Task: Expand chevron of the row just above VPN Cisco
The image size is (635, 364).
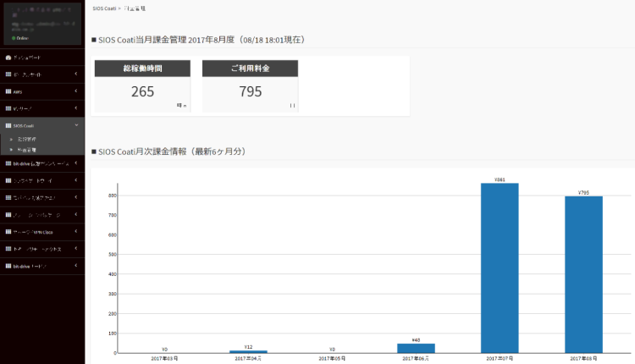Action: (x=75, y=215)
